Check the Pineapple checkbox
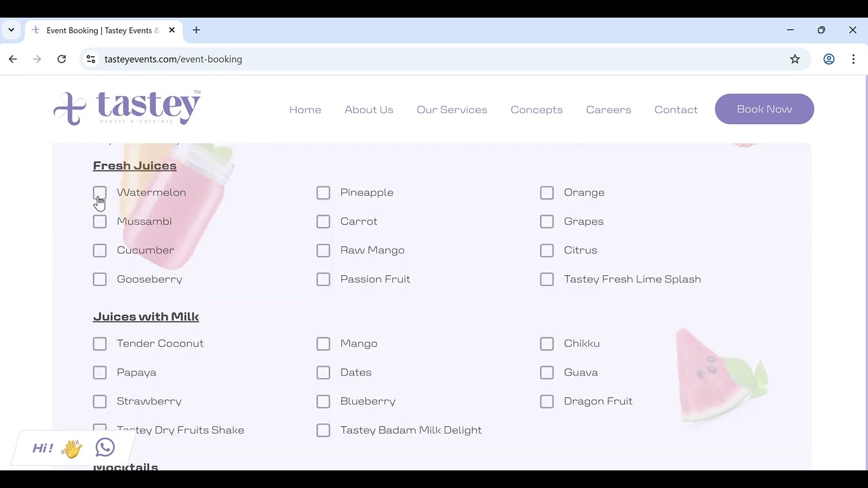This screenshot has width=868, height=488. click(x=323, y=192)
